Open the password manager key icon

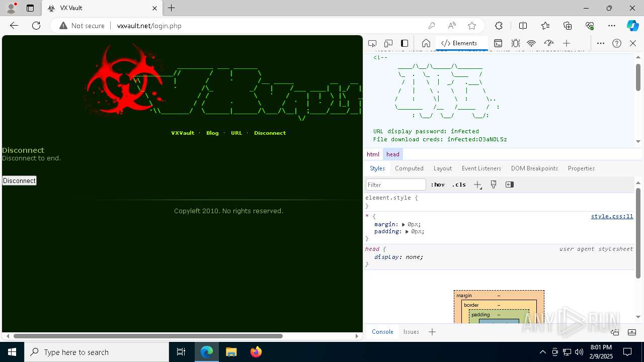(x=432, y=26)
